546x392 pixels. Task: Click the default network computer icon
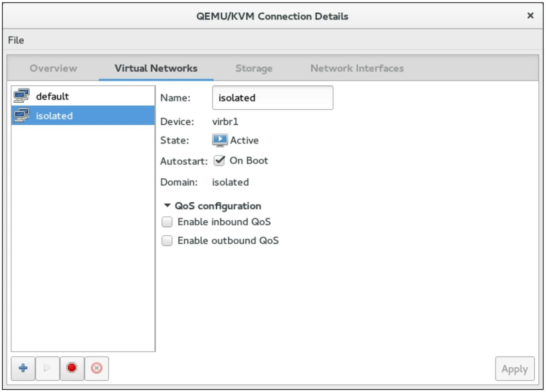[x=22, y=96]
